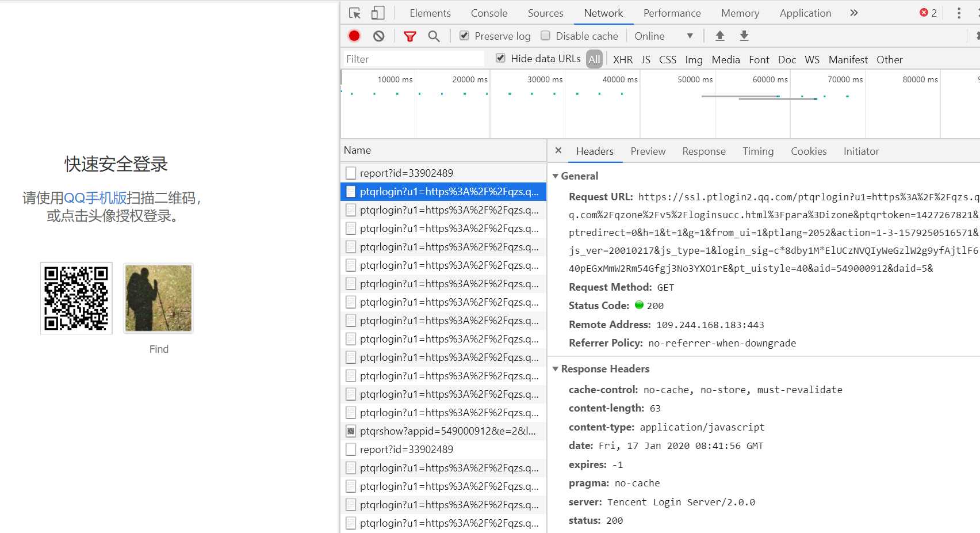Open the Performance tab
Image resolution: width=980 pixels, height=533 pixels.
[x=672, y=13]
